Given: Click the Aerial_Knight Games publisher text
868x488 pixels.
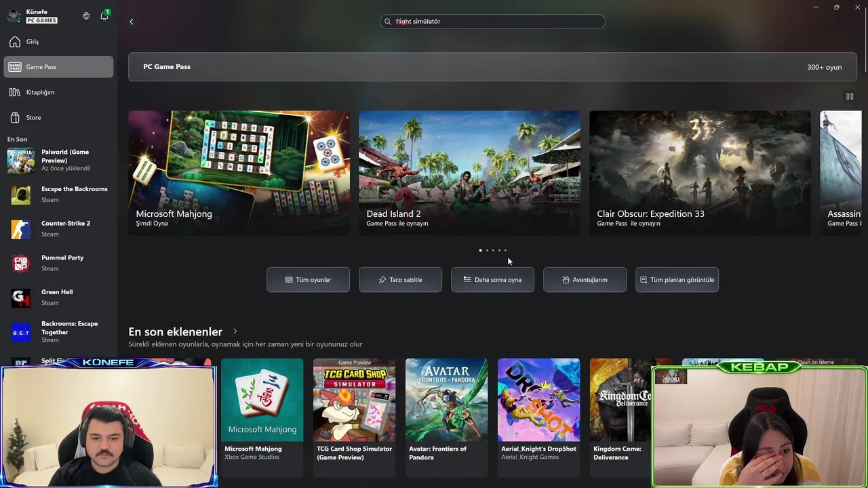Looking at the screenshot, I should point(530,457).
